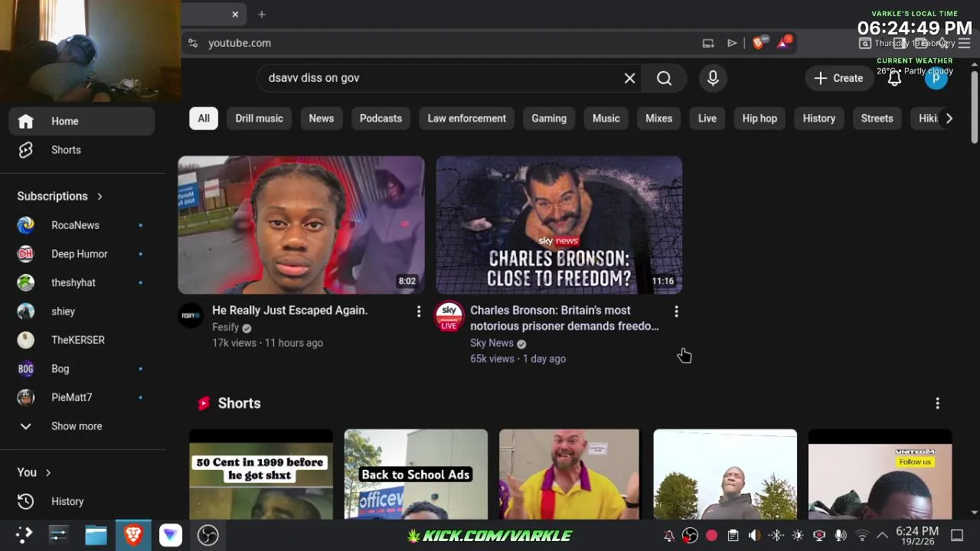
Task: Play the Fesify escape video thumbnail
Action: tap(301, 225)
